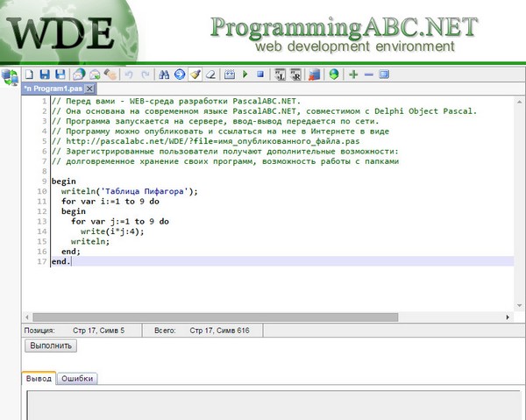The image size is (526, 420).
Task: Click the database server icon in toolbar
Action: 315,75
